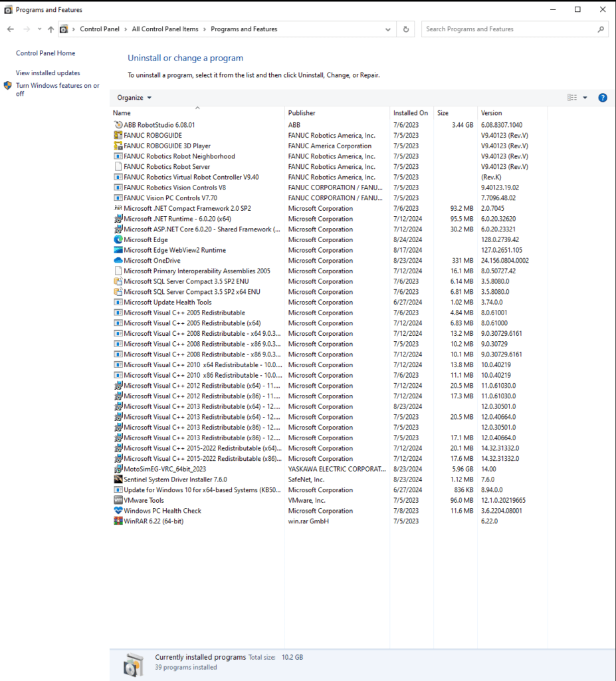
Task: Select Microsoft Primary Interoperability Assemblies 2005
Action: point(197,271)
